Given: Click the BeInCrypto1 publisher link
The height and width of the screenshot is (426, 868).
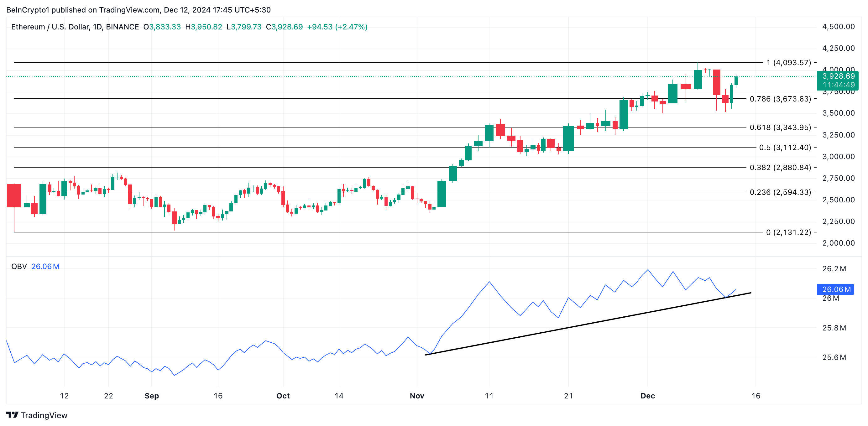Looking at the screenshot, I should point(29,9).
